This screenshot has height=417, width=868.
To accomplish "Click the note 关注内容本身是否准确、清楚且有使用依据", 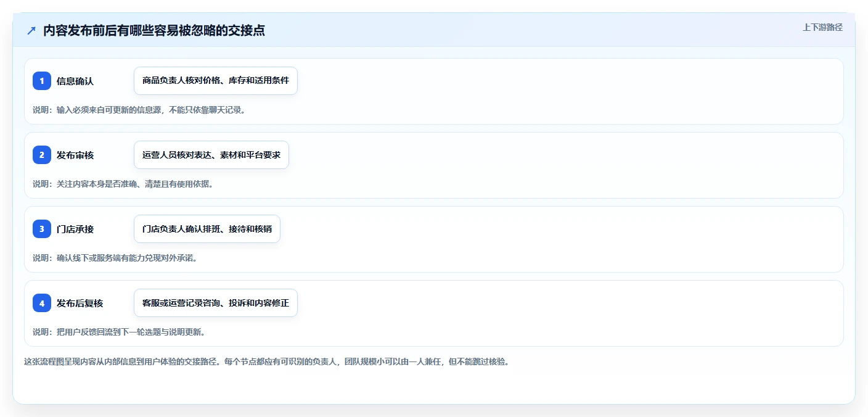I will [123, 184].
